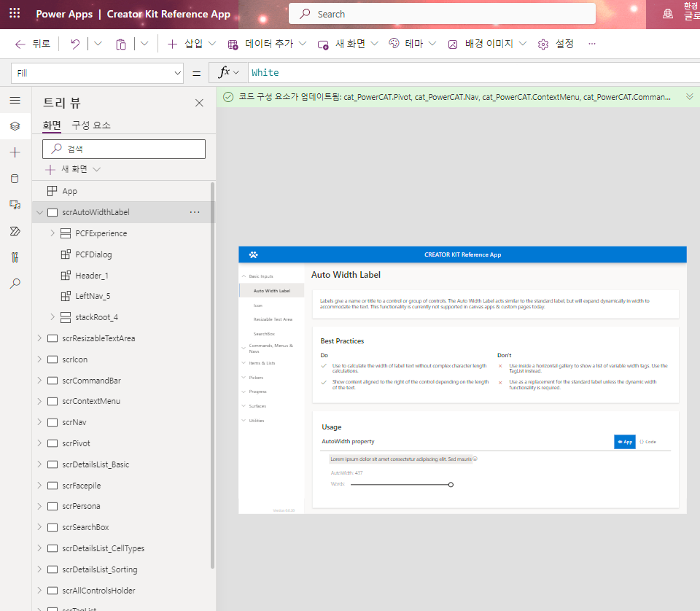Select scrFacepile screen

pos(81,486)
